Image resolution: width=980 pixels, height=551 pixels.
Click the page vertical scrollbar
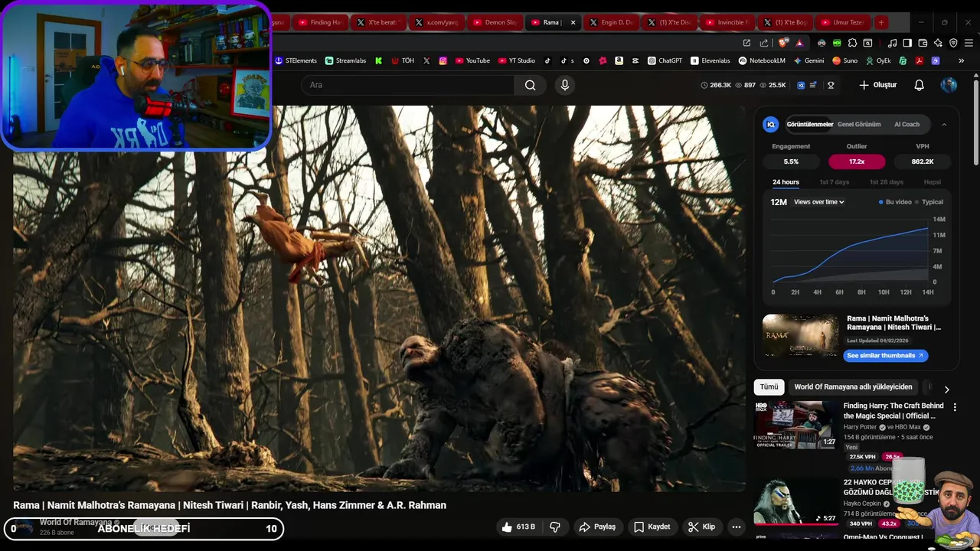pyautogui.click(x=976, y=122)
